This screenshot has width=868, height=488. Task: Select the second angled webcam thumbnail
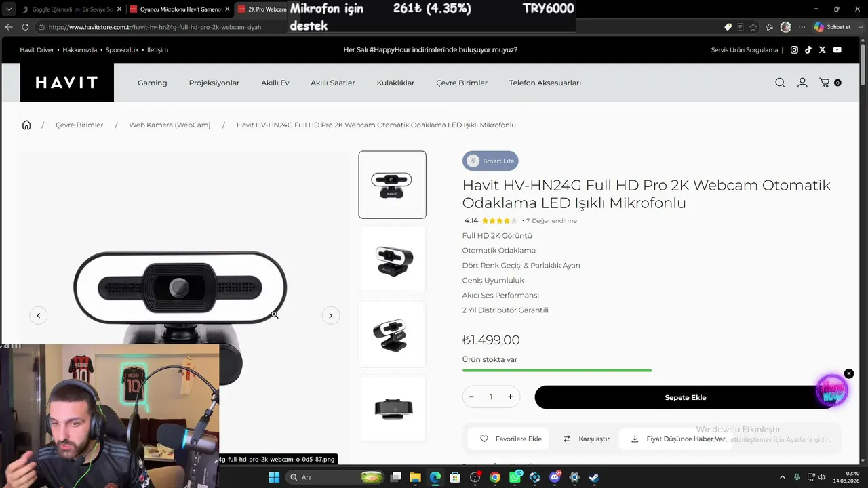click(x=392, y=260)
